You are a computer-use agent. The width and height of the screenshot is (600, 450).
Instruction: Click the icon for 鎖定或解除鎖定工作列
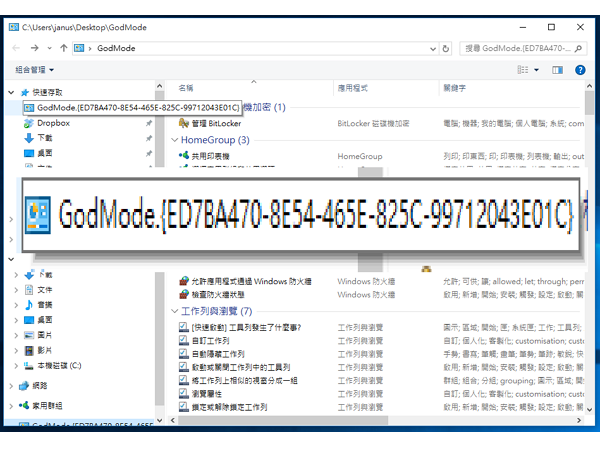click(184, 407)
